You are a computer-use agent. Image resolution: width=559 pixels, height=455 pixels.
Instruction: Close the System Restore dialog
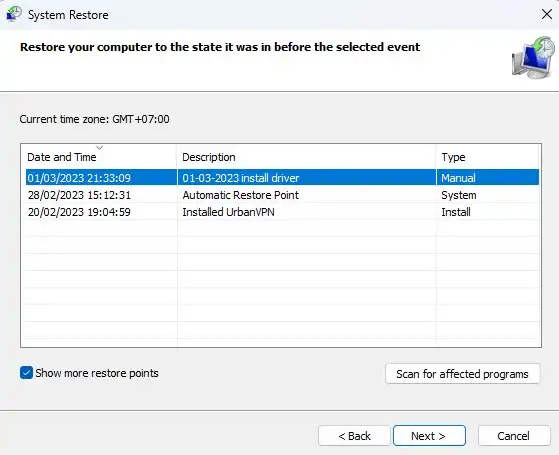pos(547,14)
